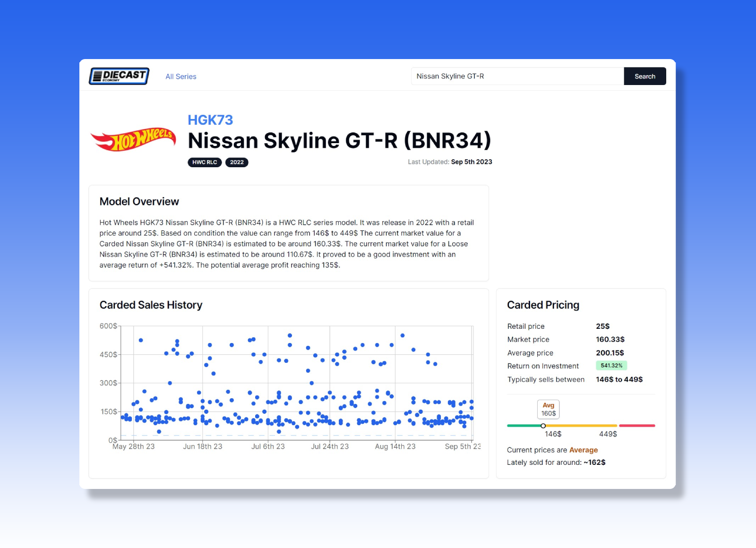The width and height of the screenshot is (756, 548).
Task: Click the 146$ to 449$ range value
Action: point(619,379)
